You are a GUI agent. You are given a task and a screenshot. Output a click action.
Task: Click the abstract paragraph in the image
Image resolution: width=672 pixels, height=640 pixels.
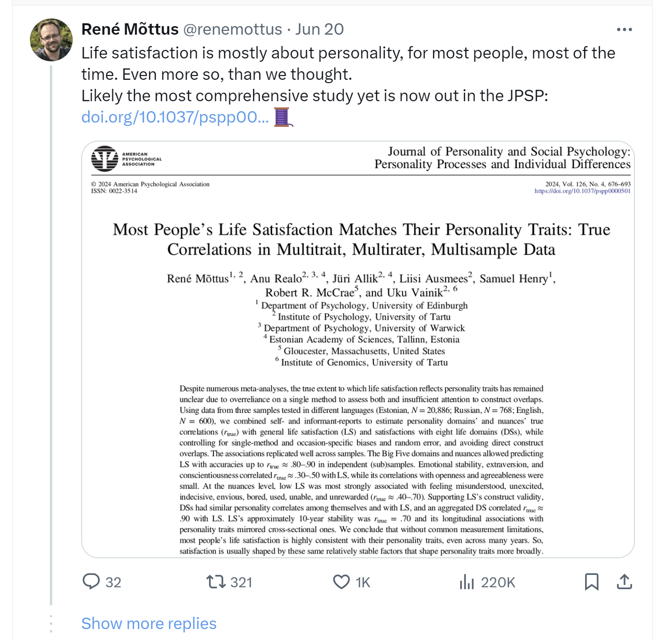[x=361, y=469]
